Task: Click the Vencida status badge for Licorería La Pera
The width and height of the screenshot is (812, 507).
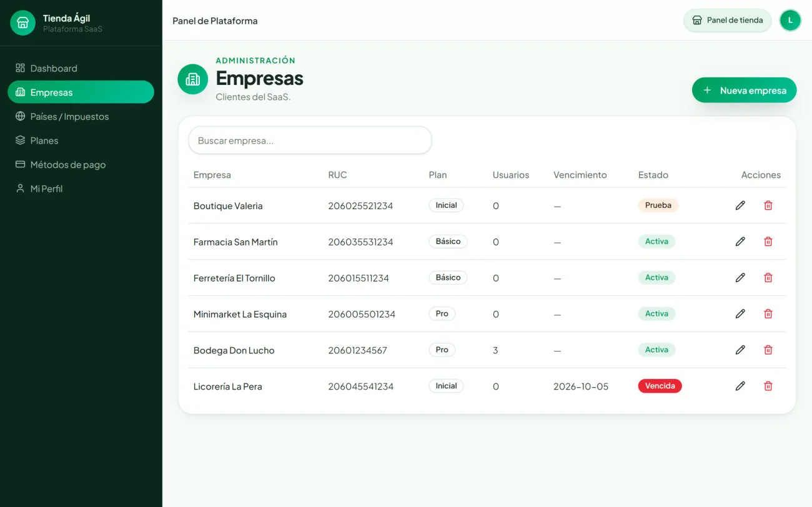Action: pos(660,386)
